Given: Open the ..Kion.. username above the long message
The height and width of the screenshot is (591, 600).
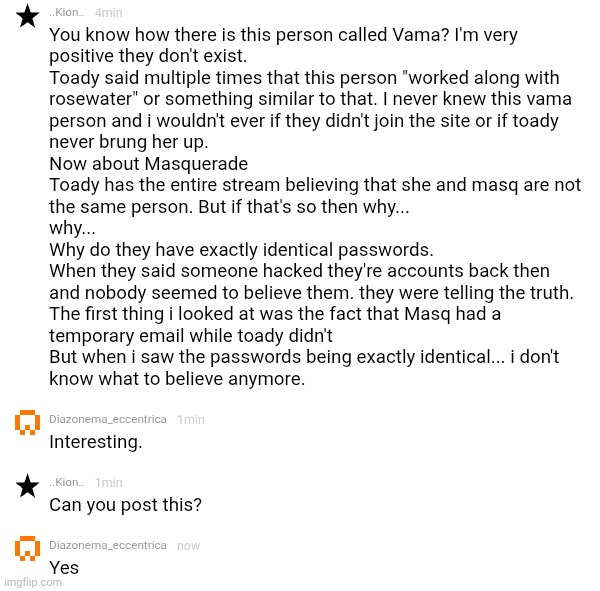Looking at the screenshot, I should (67, 13).
